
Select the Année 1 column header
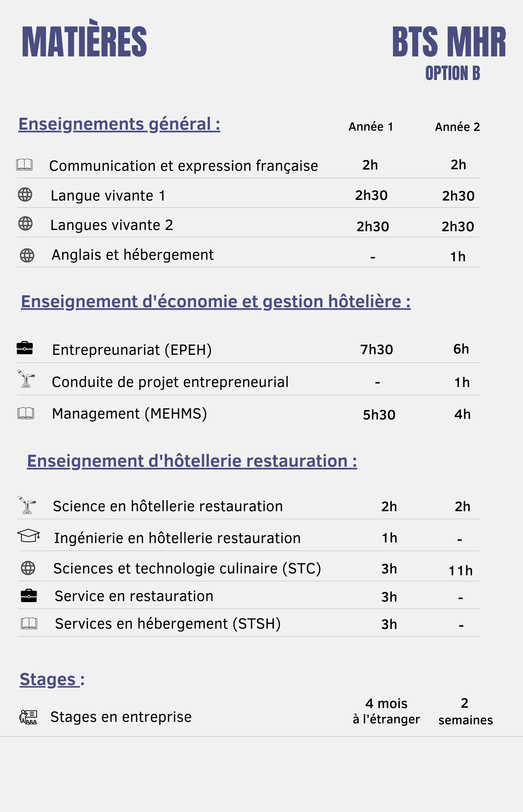(371, 127)
